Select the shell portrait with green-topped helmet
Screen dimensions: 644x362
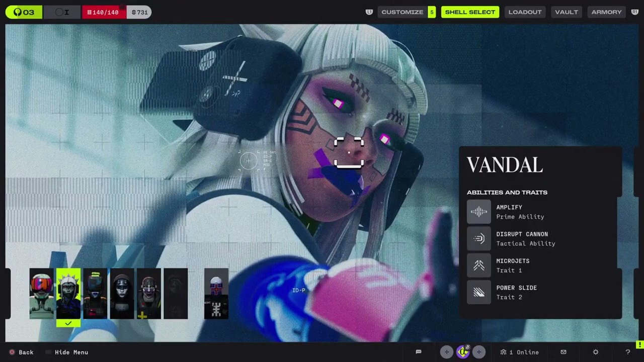click(95, 294)
